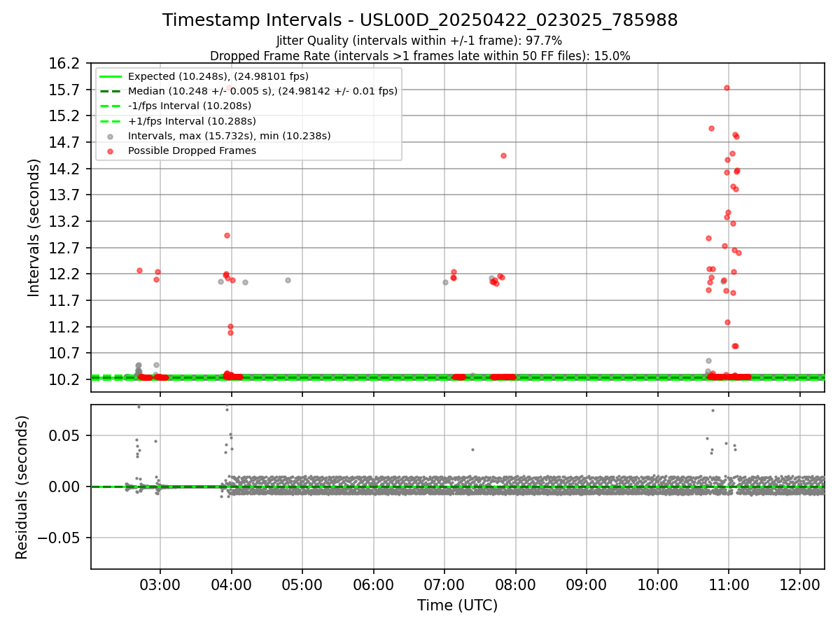
Task: Click the "Time (UTC)" x-axis label
Action: coord(458,605)
